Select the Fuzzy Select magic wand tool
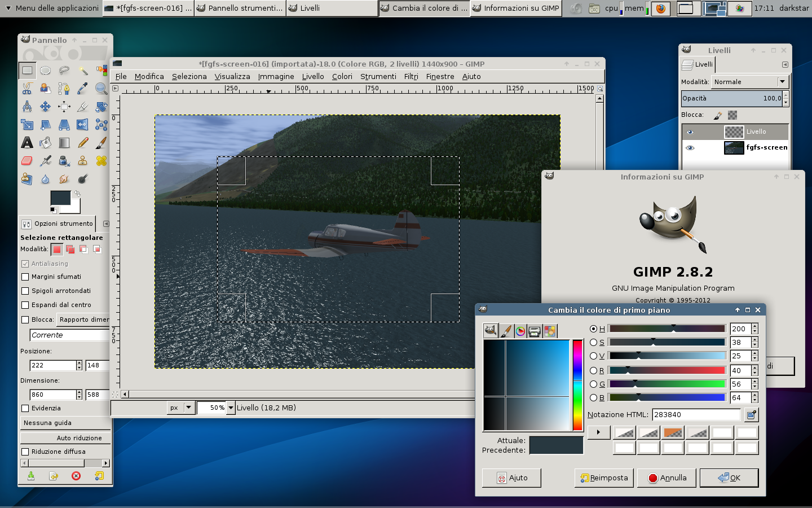 tap(83, 71)
